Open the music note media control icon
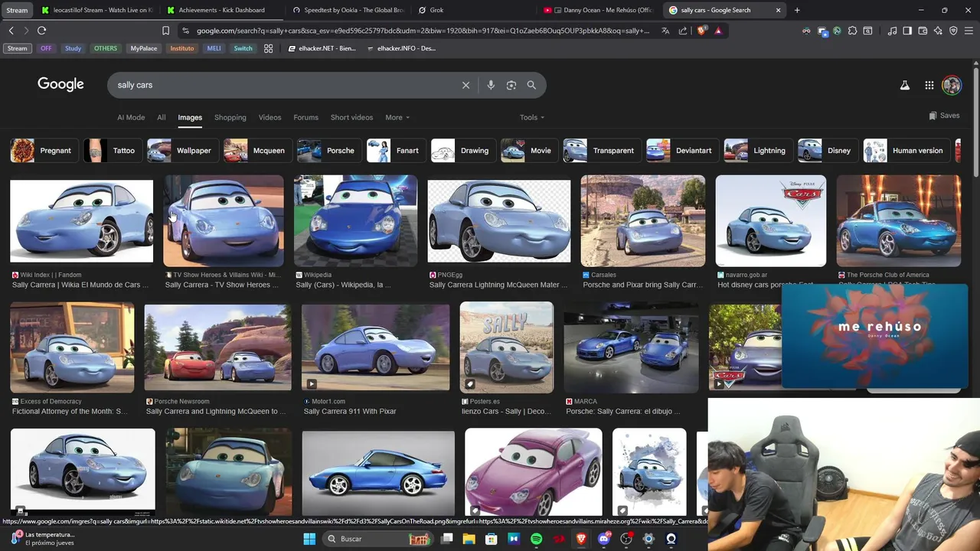 click(x=892, y=31)
